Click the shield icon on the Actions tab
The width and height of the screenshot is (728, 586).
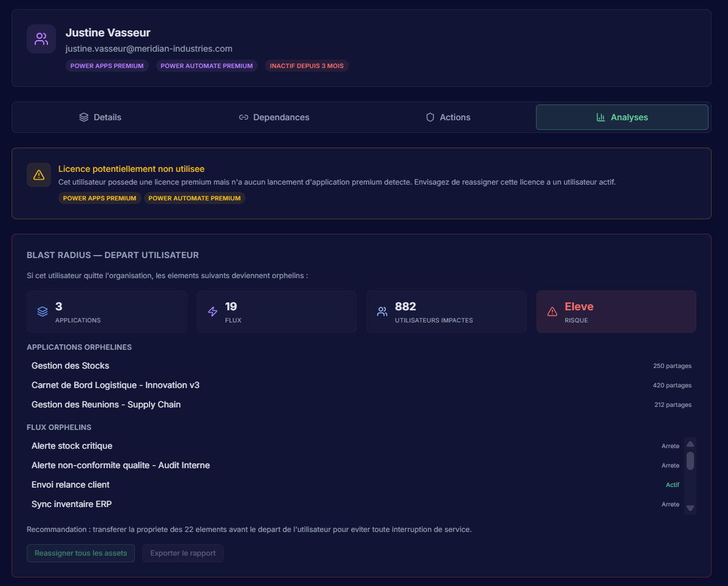click(x=430, y=117)
